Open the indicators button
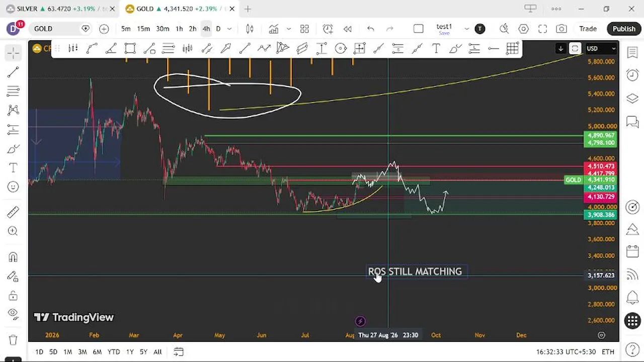Screen dimensions: 644x362 point(273,29)
